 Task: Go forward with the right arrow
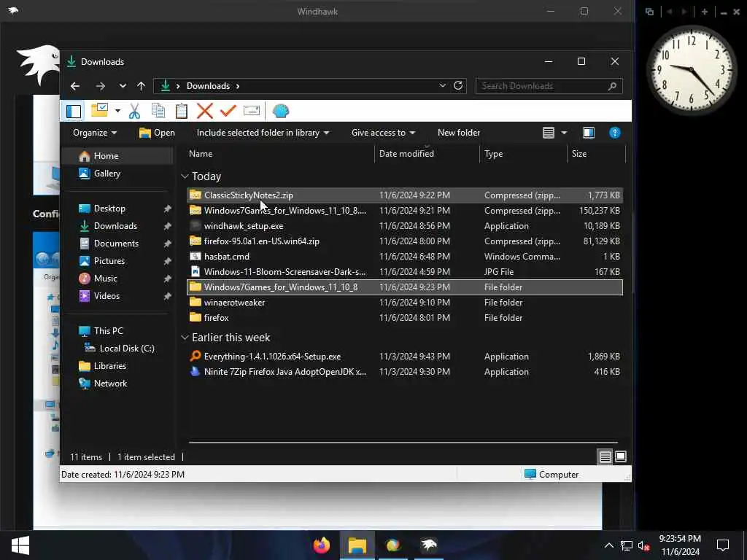[100, 86]
